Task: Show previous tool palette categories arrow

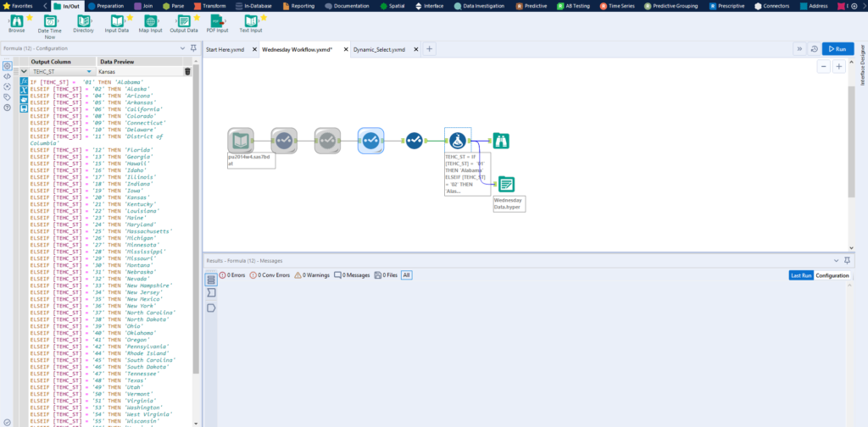Action: tap(45, 6)
